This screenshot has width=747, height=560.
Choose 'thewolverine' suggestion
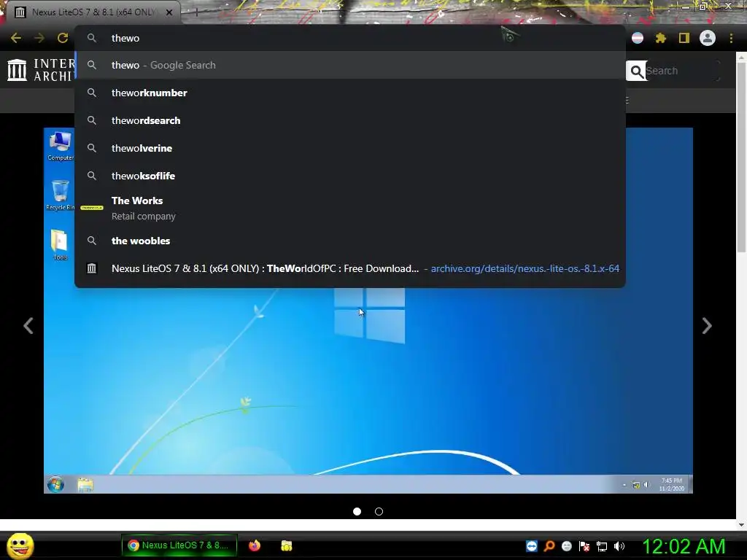coord(350,148)
